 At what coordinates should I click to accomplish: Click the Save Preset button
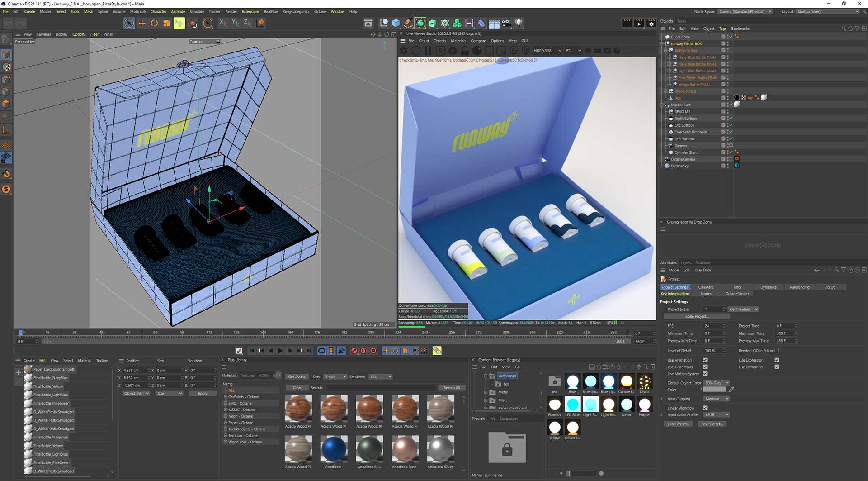click(712, 424)
